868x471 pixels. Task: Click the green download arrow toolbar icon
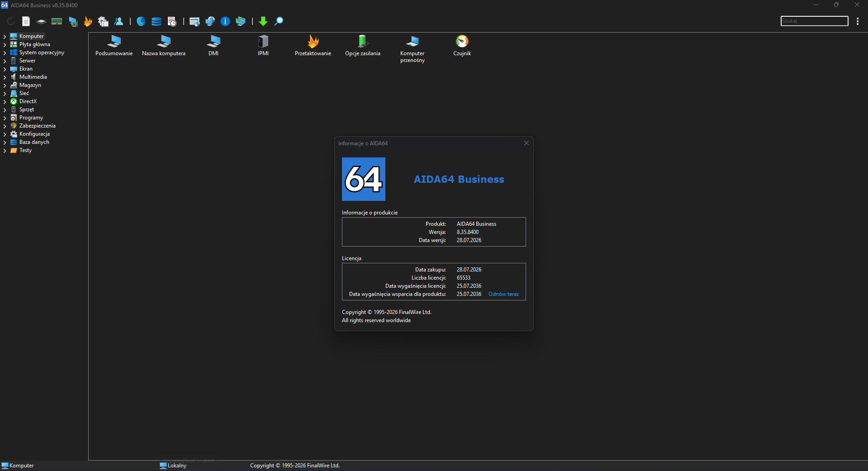point(263,21)
